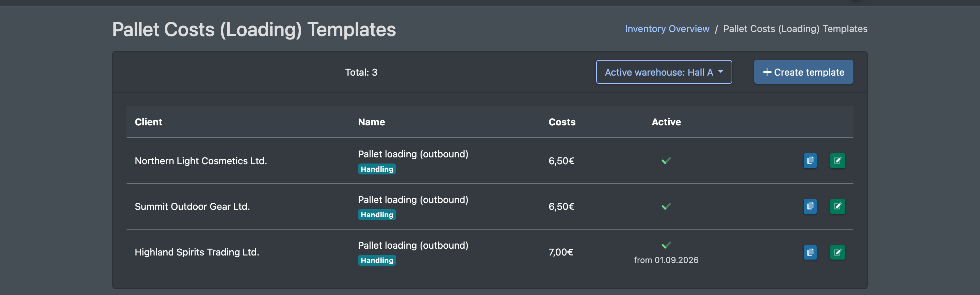Click the 6,50€ cost for Northern Light Cosmetics
This screenshot has width=980, height=295.
[x=561, y=161]
